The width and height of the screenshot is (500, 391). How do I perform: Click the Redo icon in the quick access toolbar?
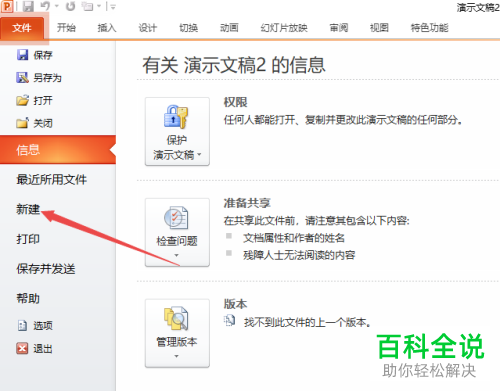point(70,6)
